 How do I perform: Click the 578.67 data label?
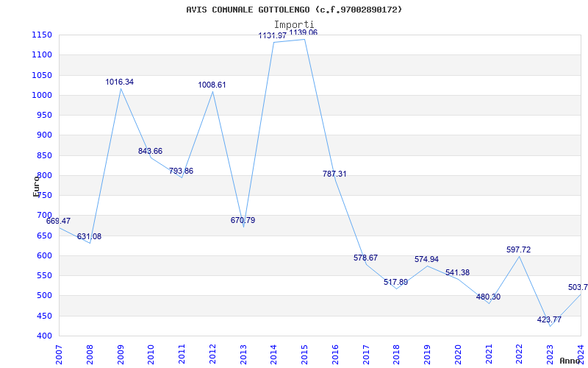click(x=365, y=258)
